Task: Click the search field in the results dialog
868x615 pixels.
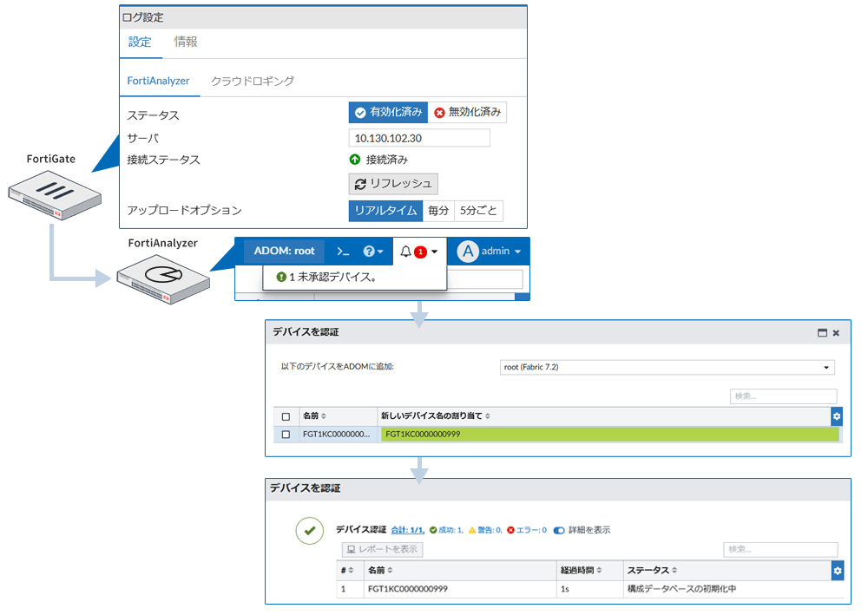Action: [x=780, y=549]
